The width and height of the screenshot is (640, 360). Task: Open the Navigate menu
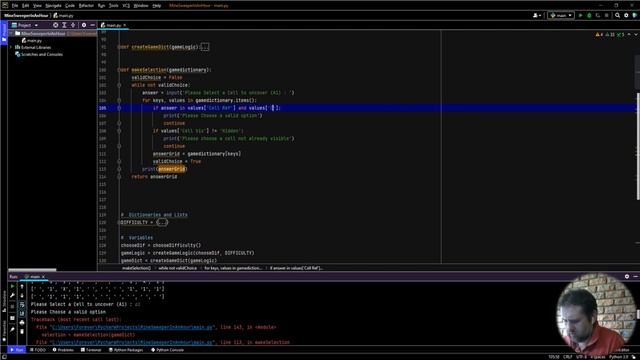click(53, 6)
